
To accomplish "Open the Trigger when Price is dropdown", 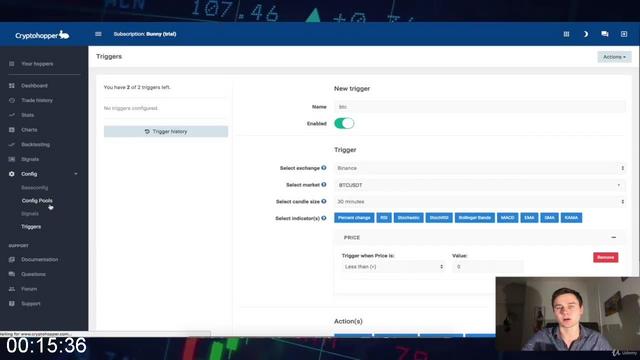I will pos(393,267).
